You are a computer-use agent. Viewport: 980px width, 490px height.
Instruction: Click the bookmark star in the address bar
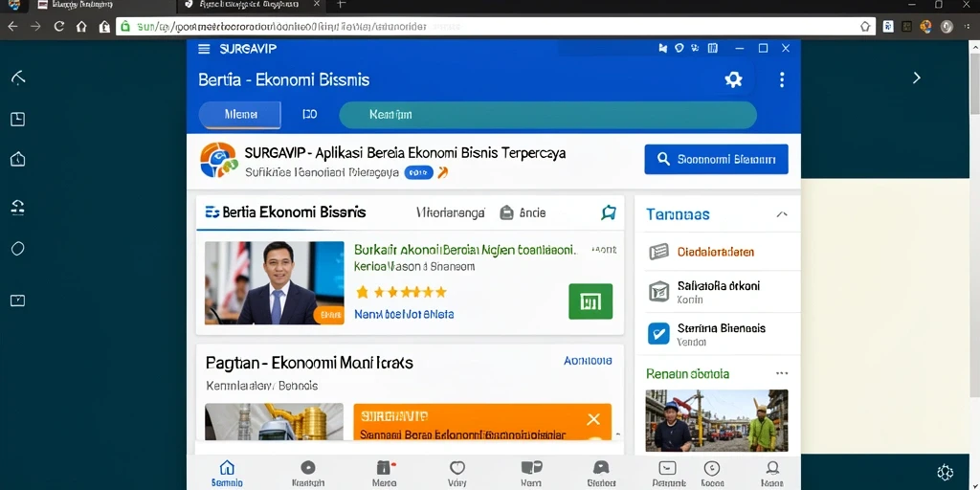865,26
